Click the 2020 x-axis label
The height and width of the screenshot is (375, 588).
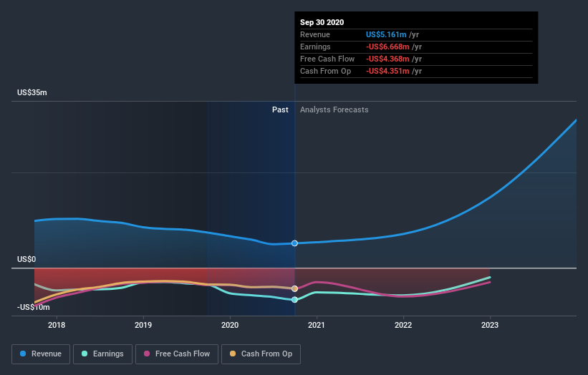230,325
